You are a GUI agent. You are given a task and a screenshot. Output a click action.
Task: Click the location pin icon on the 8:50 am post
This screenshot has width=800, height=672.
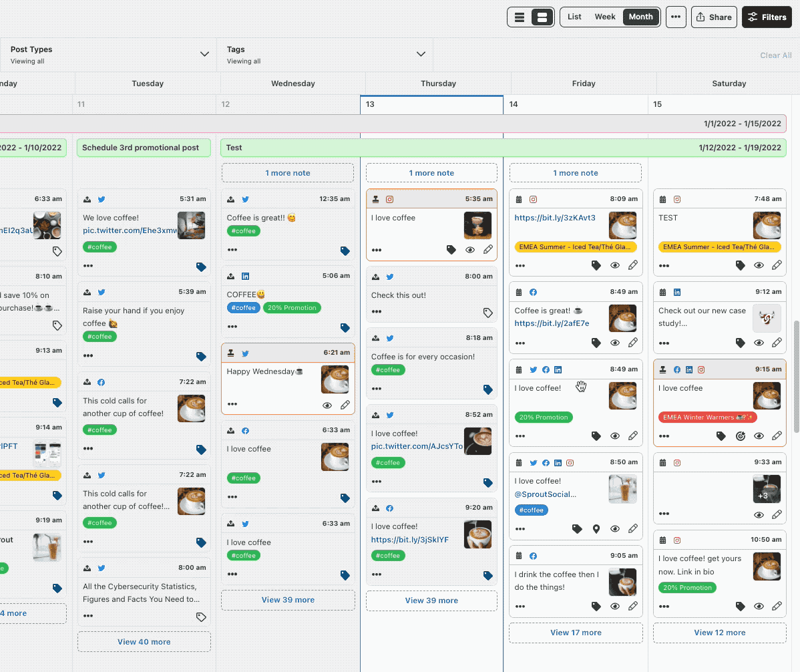click(596, 528)
